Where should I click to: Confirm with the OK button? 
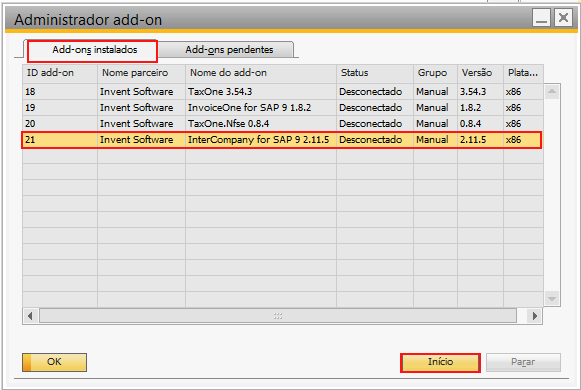[54, 362]
